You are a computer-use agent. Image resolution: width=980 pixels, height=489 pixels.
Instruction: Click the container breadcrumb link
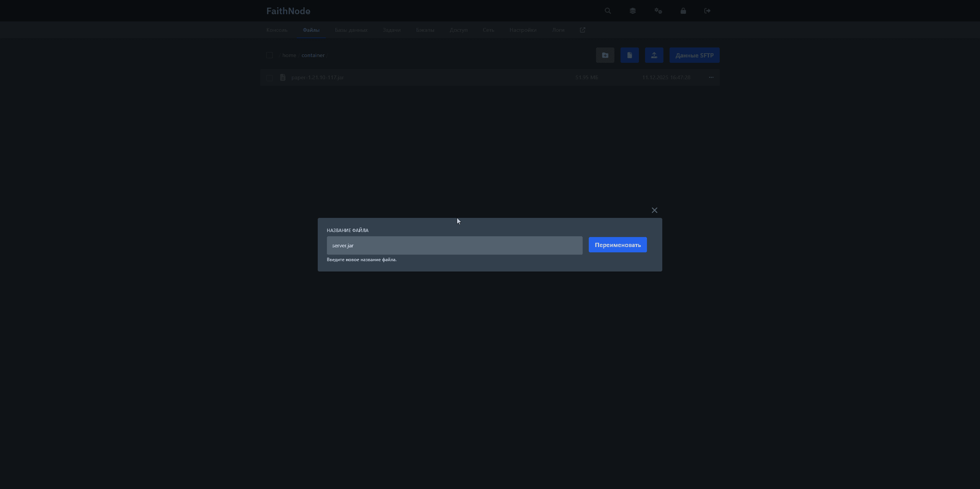tap(313, 55)
